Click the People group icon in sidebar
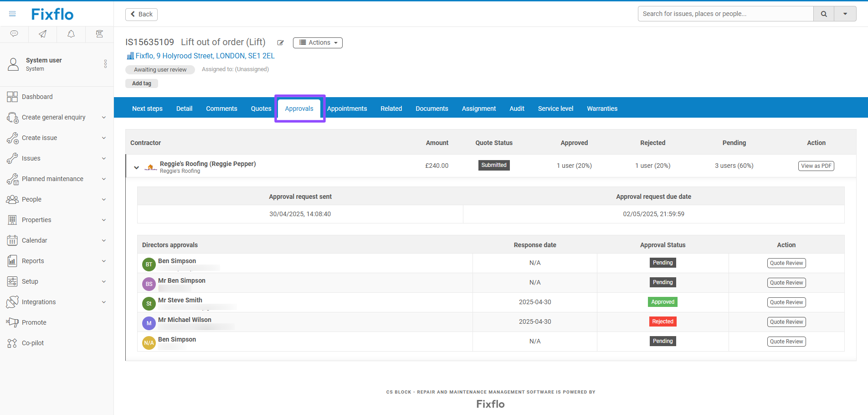The image size is (868, 415). 12,199
